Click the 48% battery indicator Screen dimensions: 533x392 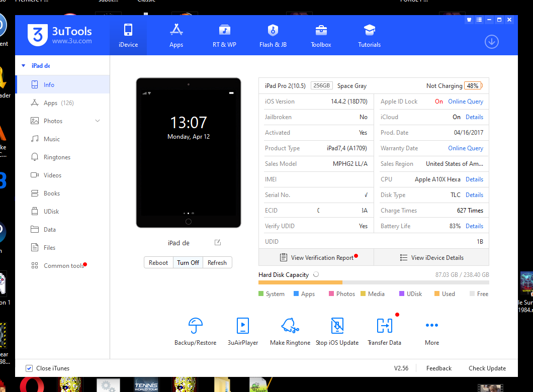(x=473, y=86)
